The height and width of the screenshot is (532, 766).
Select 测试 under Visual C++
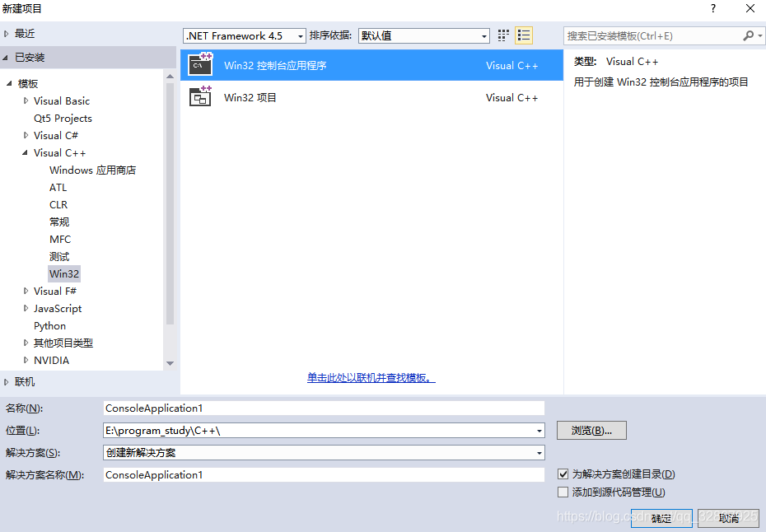tap(59, 256)
